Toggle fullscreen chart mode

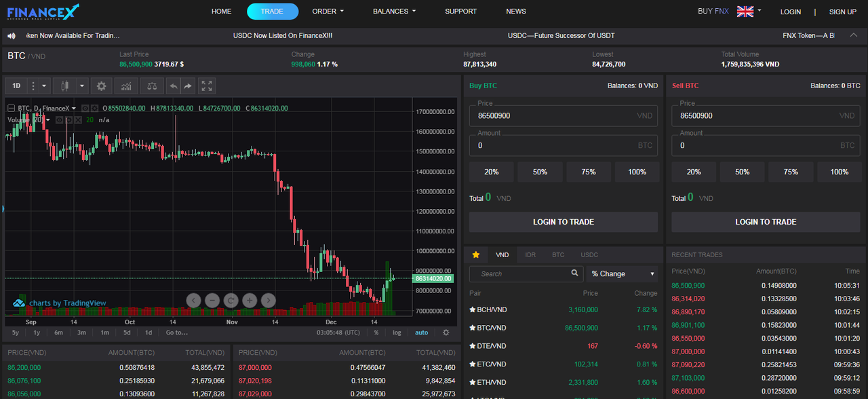coord(207,86)
